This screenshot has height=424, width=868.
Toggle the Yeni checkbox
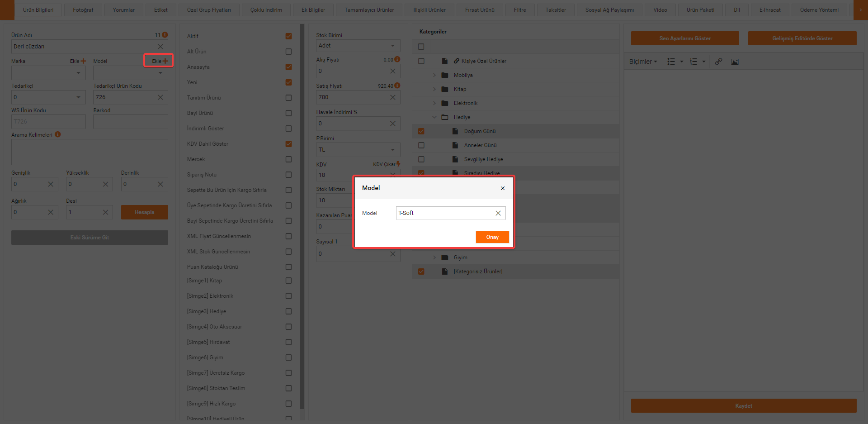click(x=288, y=82)
